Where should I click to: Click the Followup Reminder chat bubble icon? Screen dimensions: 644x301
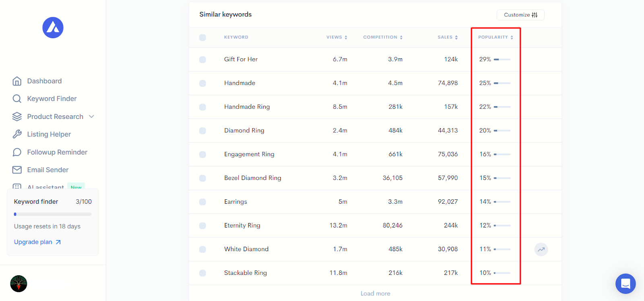click(x=17, y=152)
